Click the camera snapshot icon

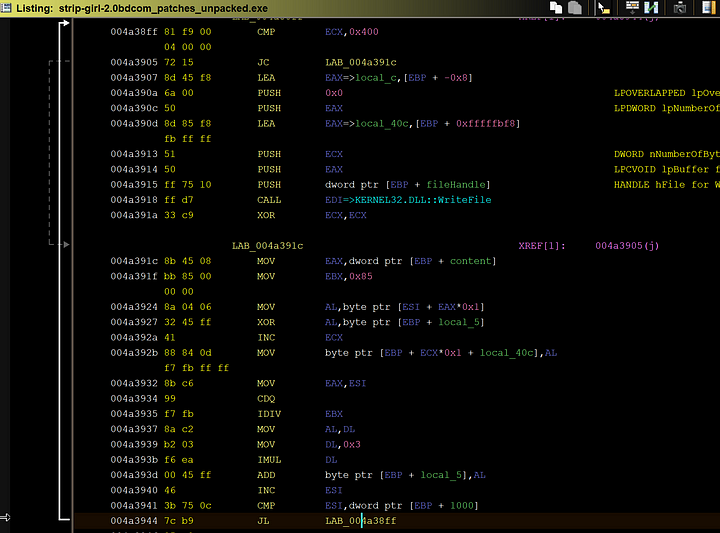click(680, 7)
